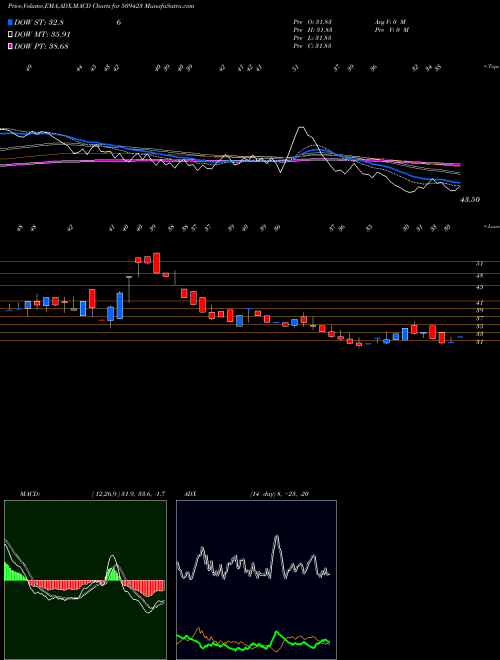Click the last blue candlestick on the chart
Image resolution: width=500 pixels, height=660 pixels.
460,337
